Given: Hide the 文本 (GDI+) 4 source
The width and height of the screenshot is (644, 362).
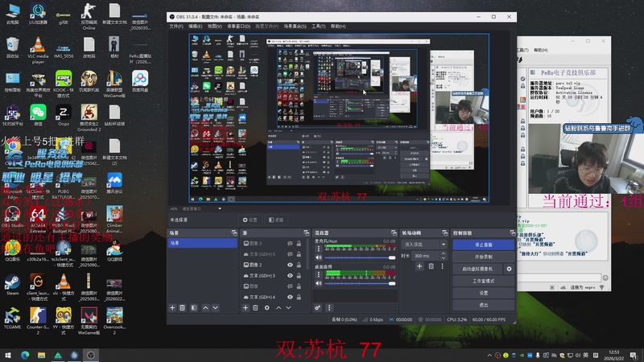Looking at the screenshot, I should 290,297.
